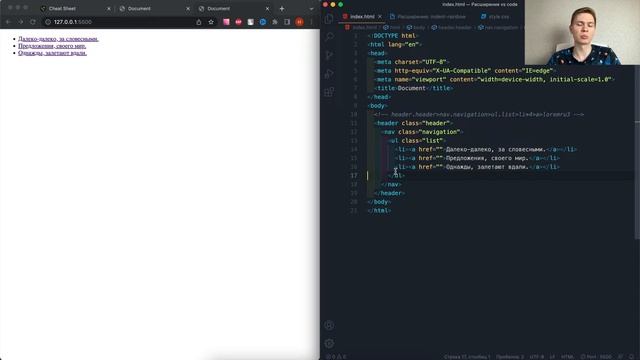Open the Run and Debug view
This screenshot has width=640, height=360.
(x=329, y=73)
